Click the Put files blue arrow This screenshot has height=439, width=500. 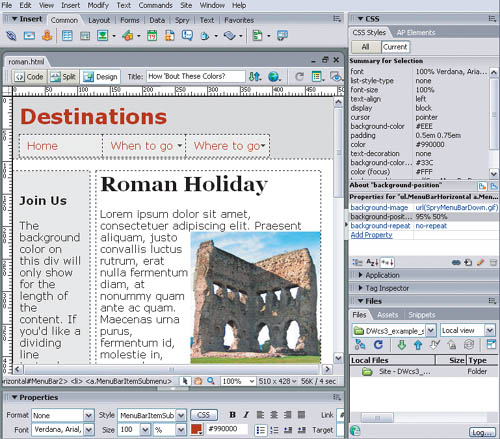418,345
